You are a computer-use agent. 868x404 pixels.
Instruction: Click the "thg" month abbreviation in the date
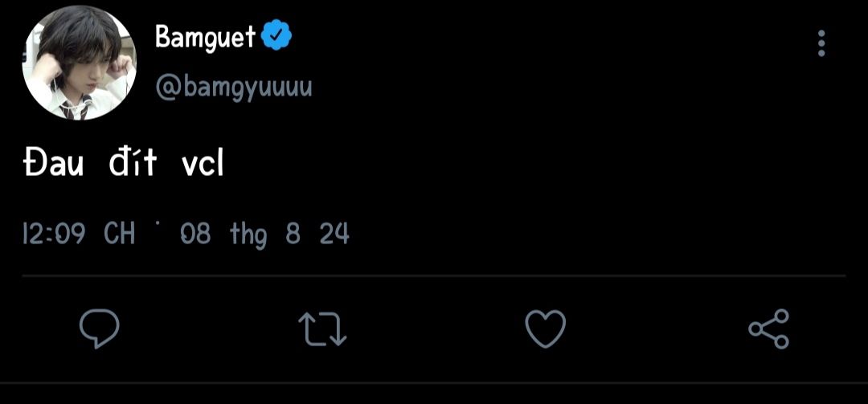coord(248,235)
